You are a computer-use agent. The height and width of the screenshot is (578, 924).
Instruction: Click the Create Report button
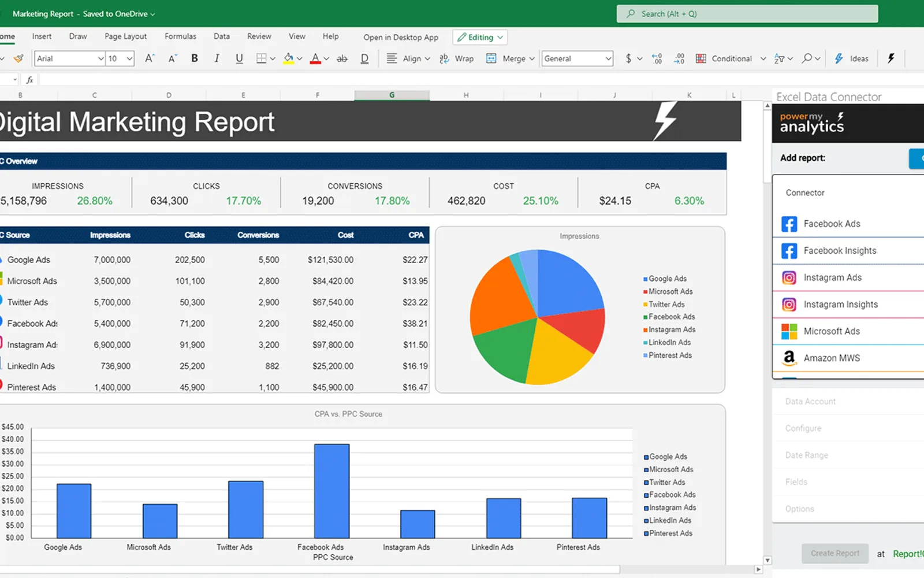click(x=835, y=553)
